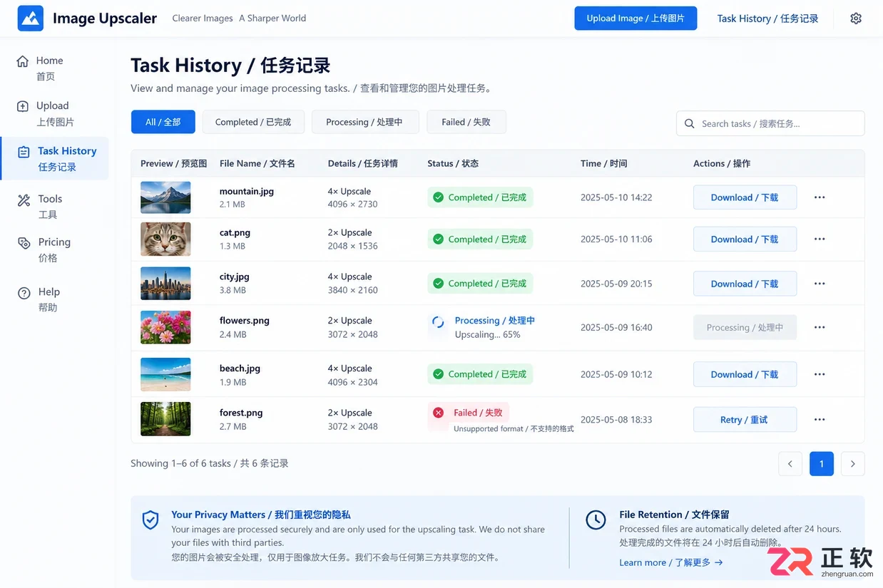Viewport: 883px width, 588px height.
Task: Click the Task History clipboard icon
Action: point(24,152)
